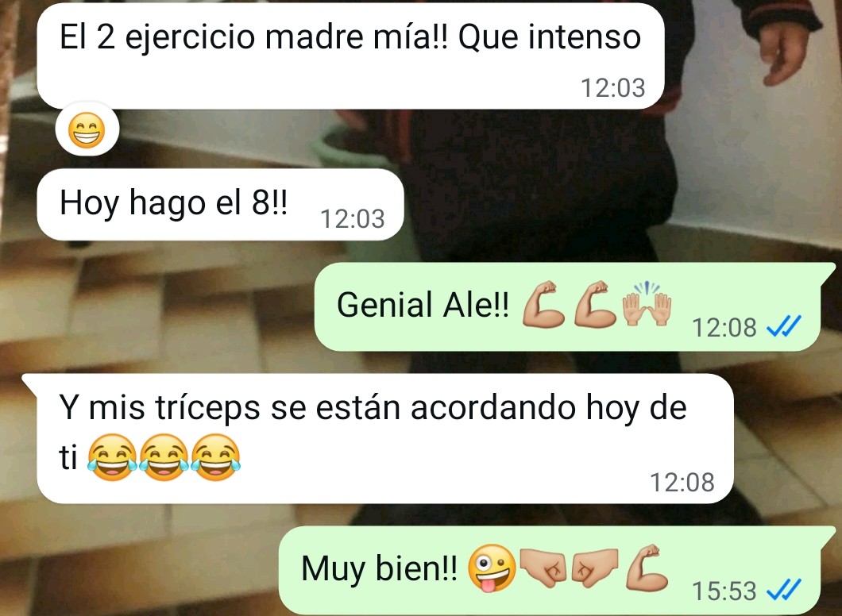Tap the zany tongue-out face emoji
The height and width of the screenshot is (616, 842).
(492, 568)
